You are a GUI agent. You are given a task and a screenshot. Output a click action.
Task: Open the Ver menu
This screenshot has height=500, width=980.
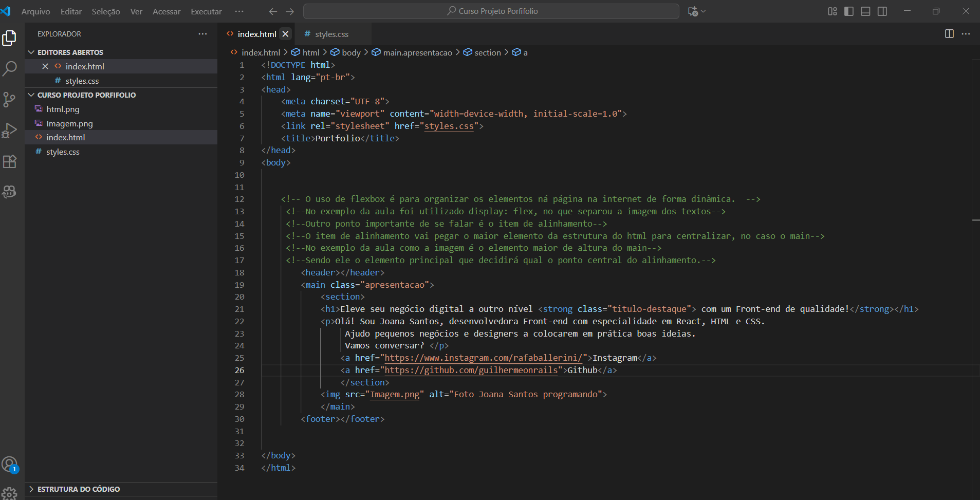click(136, 11)
